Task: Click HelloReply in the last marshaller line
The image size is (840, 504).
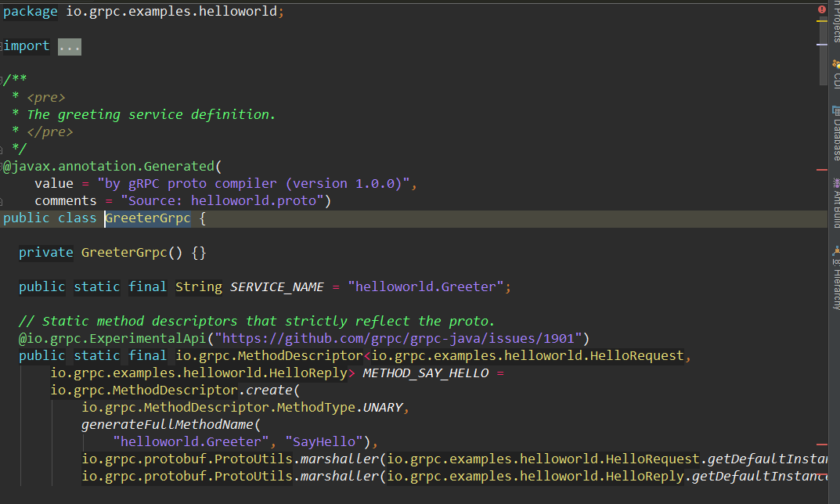Action: pyautogui.click(x=644, y=476)
